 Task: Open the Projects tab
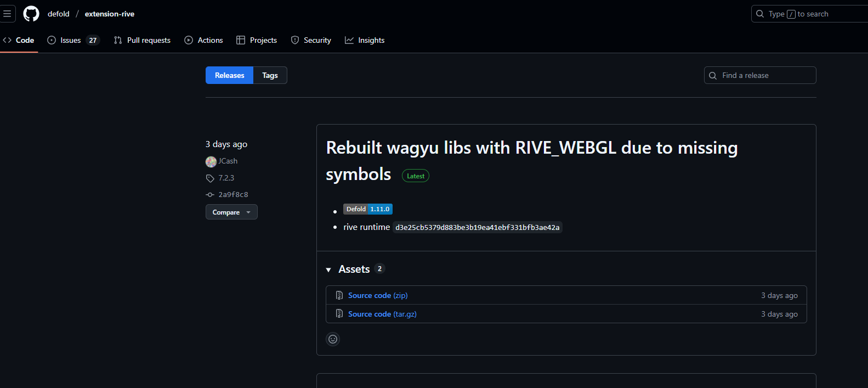pos(257,40)
